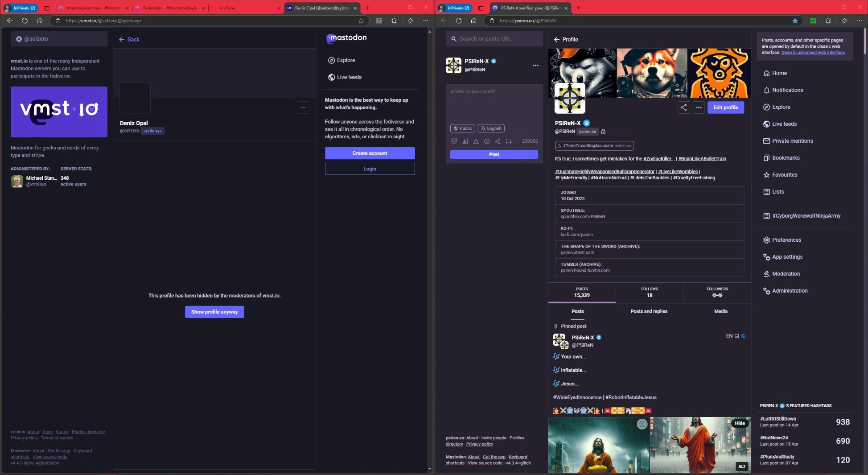Click the Search or paste URL field
This screenshot has height=475, width=868.
pyautogui.click(x=494, y=39)
